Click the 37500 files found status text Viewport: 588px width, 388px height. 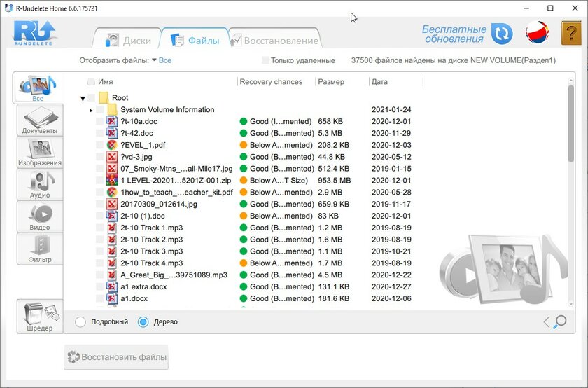pyautogui.click(x=454, y=60)
